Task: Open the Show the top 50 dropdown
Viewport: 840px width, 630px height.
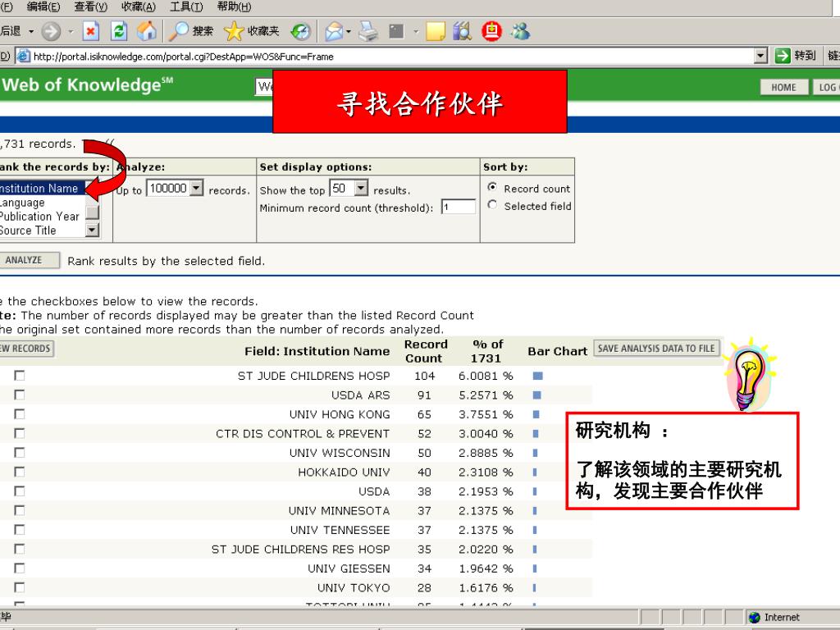Action: coord(362,189)
